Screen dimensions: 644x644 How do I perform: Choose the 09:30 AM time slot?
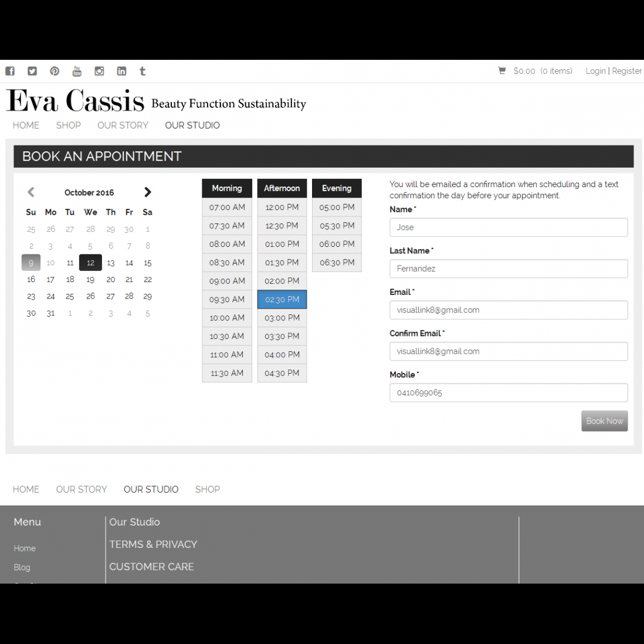(x=227, y=299)
